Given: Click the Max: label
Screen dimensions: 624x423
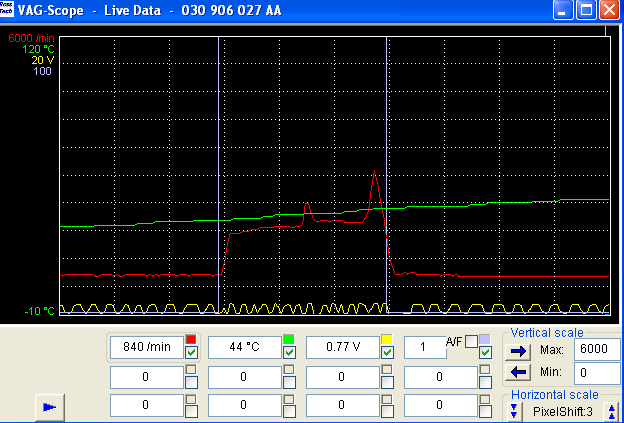Looking at the screenshot, I should [x=551, y=350].
